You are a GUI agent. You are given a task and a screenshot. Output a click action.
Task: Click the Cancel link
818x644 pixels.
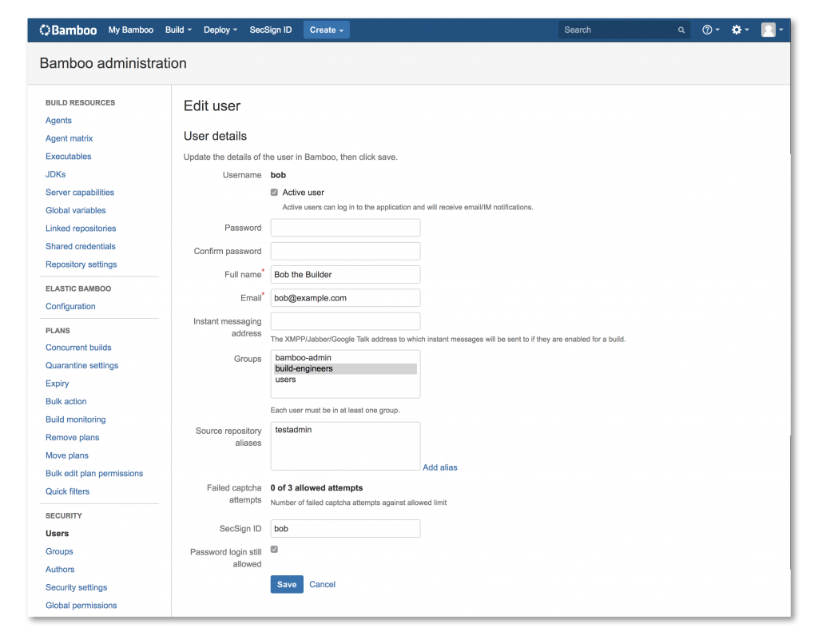coord(322,584)
